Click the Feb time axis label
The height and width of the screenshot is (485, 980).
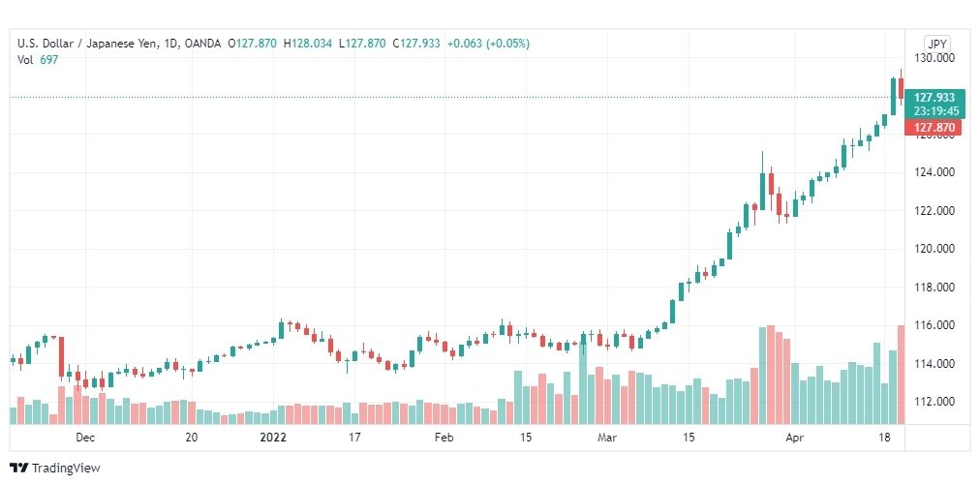pyautogui.click(x=444, y=438)
